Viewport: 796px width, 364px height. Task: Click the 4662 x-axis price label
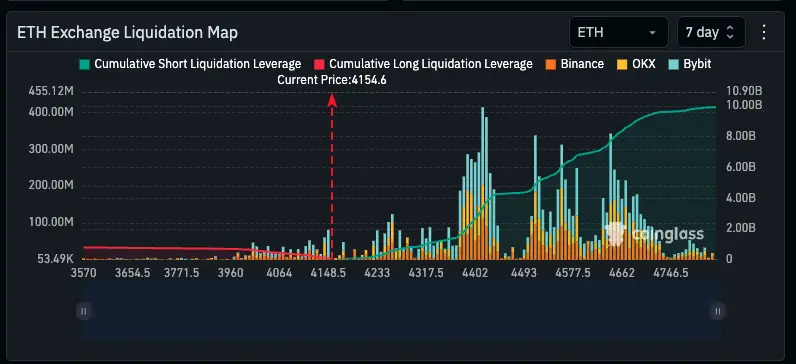pos(622,273)
